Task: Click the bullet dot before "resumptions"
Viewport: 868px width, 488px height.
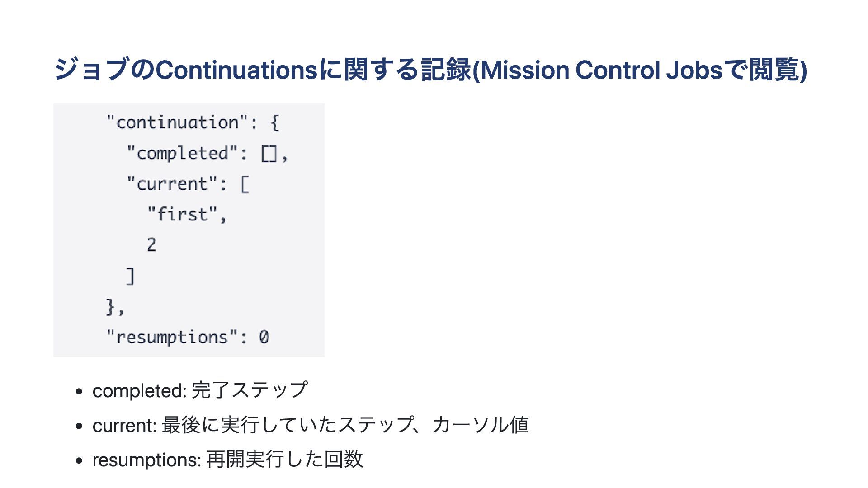Action: point(79,460)
